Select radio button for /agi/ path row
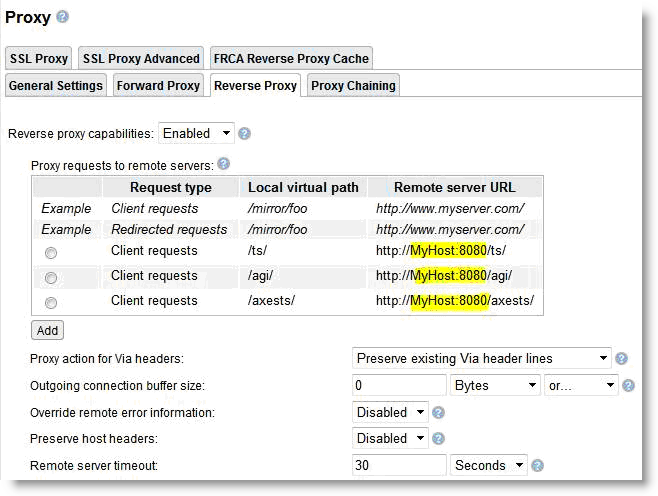Viewport: 658px width, 496px height. (51, 278)
